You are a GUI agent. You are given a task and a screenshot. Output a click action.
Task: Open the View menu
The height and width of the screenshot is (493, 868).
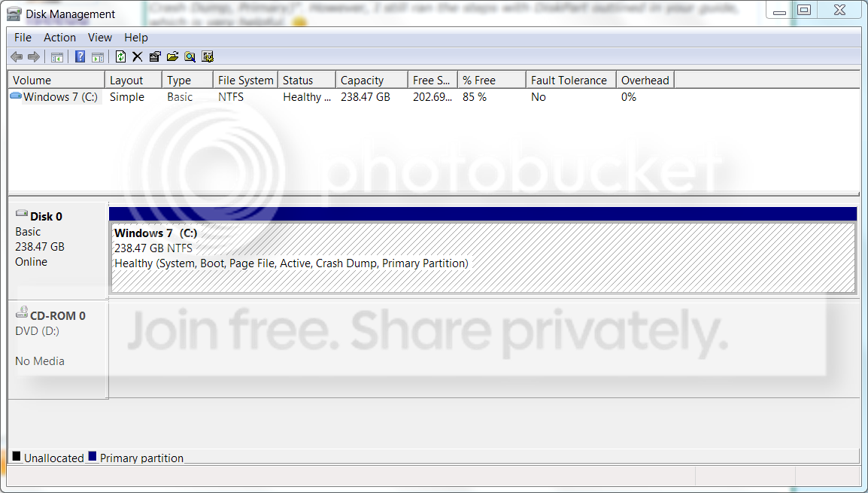coord(99,38)
